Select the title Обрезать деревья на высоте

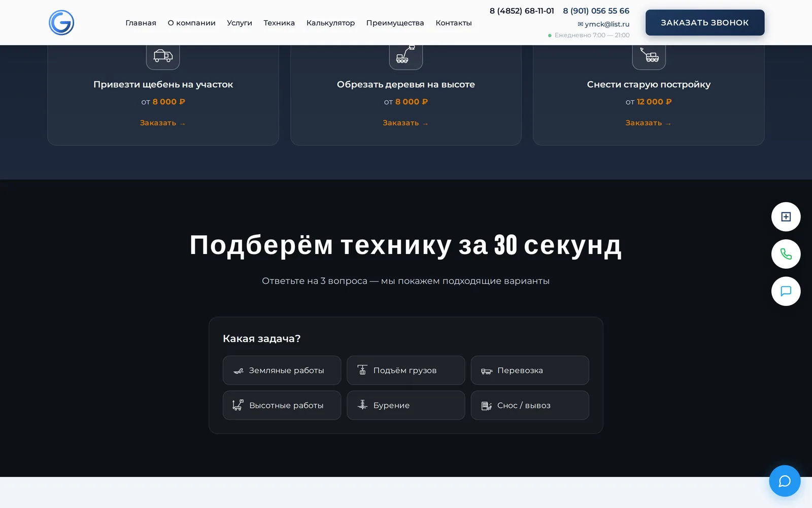point(406,84)
